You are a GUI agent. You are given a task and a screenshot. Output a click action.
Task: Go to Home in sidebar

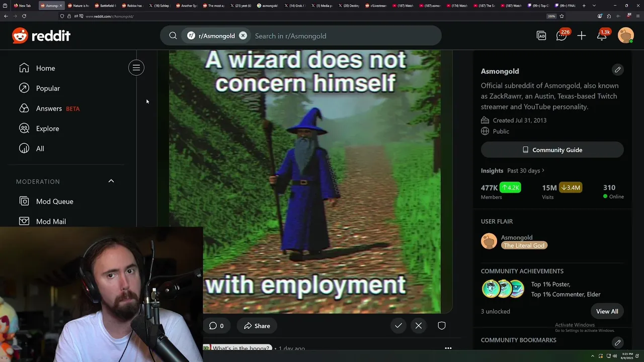coord(45,68)
